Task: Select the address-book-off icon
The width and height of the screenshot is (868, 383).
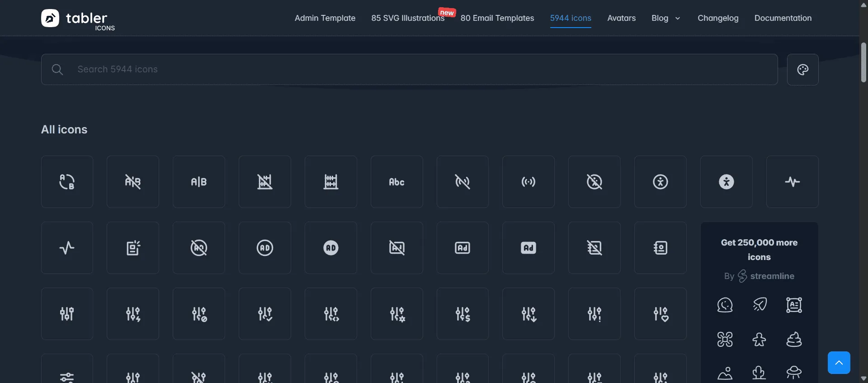Action: (x=594, y=248)
